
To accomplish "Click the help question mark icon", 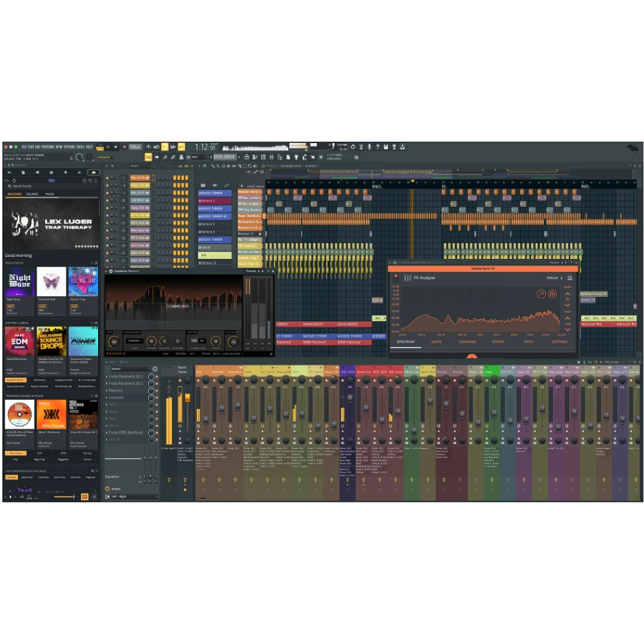I will click(x=377, y=147).
